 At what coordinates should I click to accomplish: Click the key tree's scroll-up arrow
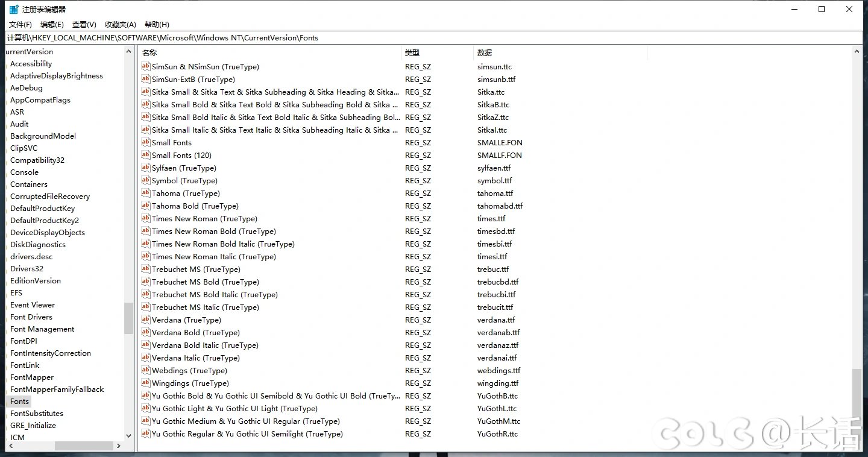(128, 52)
